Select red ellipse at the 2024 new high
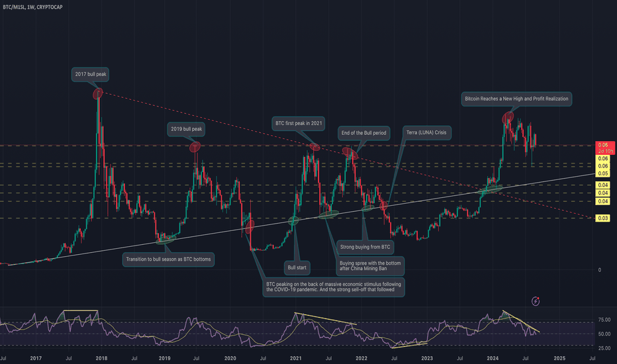Image resolution: width=617 pixels, height=364 pixels. point(508,118)
